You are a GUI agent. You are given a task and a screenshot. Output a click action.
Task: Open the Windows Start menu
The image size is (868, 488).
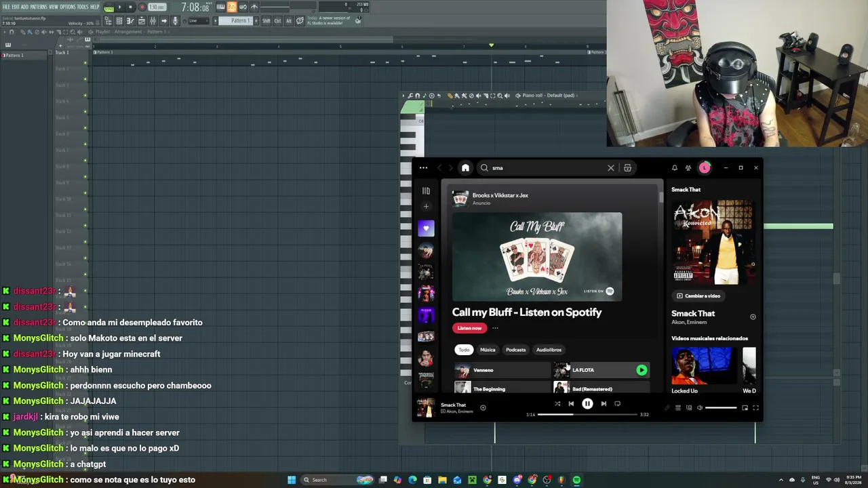pos(292,480)
